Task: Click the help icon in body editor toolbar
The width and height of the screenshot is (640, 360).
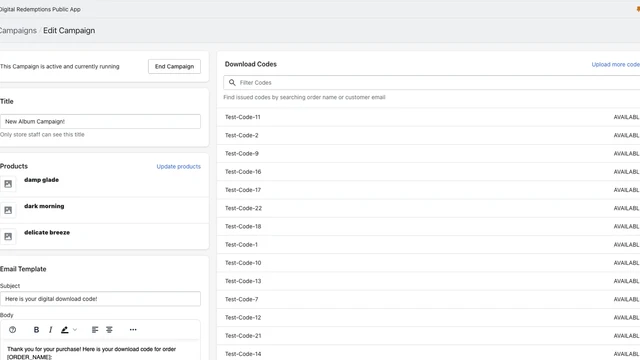Action: pos(12,330)
